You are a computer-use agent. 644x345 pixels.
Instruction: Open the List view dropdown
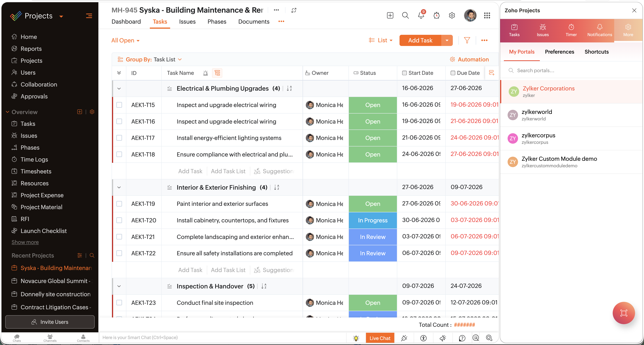click(x=381, y=40)
